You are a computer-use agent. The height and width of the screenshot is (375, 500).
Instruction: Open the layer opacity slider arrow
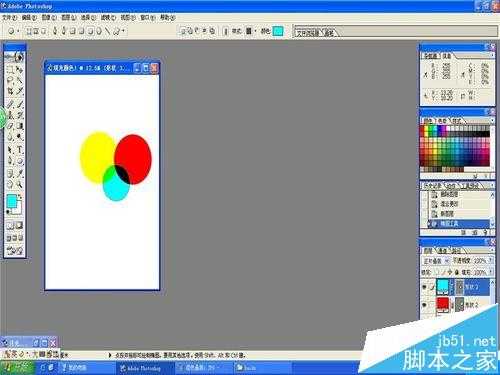490,260
